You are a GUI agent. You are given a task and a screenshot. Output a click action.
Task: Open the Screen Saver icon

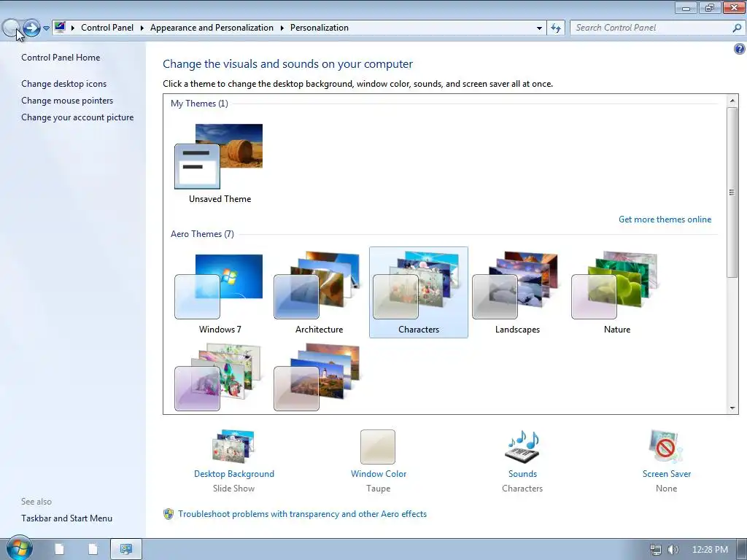tap(666, 447)
